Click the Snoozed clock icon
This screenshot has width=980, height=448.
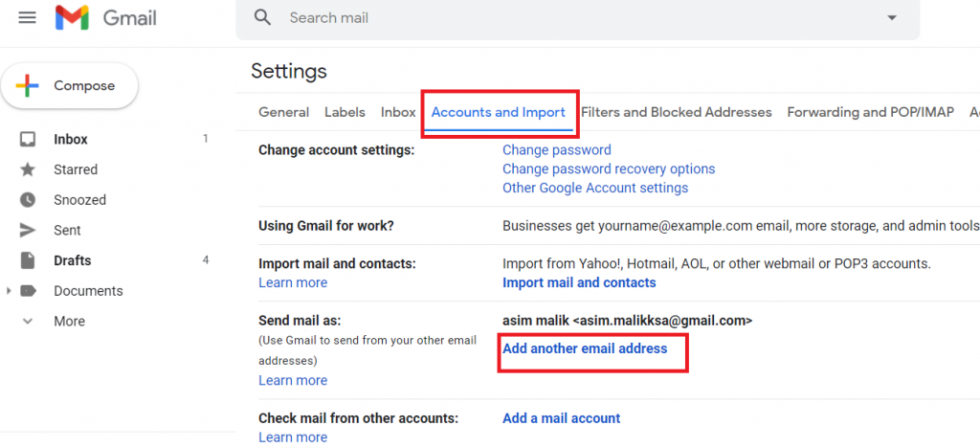pos(28,200)
